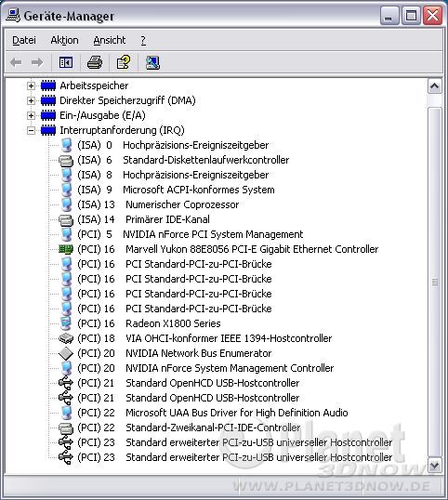Select NVIDIA nForce PCI System Management
The height and width of the screenshot is (500, 448).
coord(190,234)
